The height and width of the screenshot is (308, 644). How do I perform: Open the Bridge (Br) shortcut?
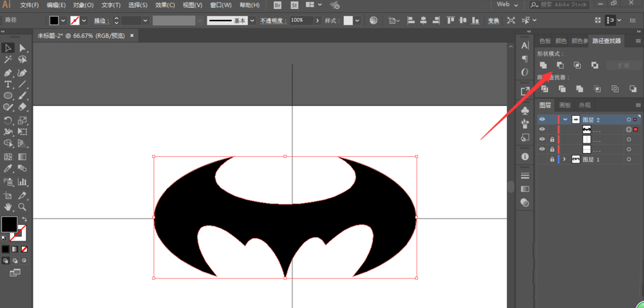point(278,5)
